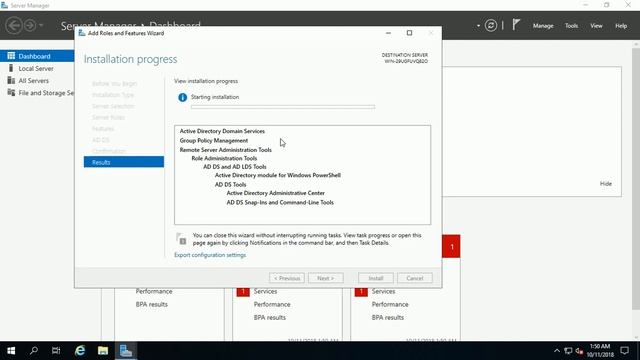Click the Next button in the wizard

[326, 278]
